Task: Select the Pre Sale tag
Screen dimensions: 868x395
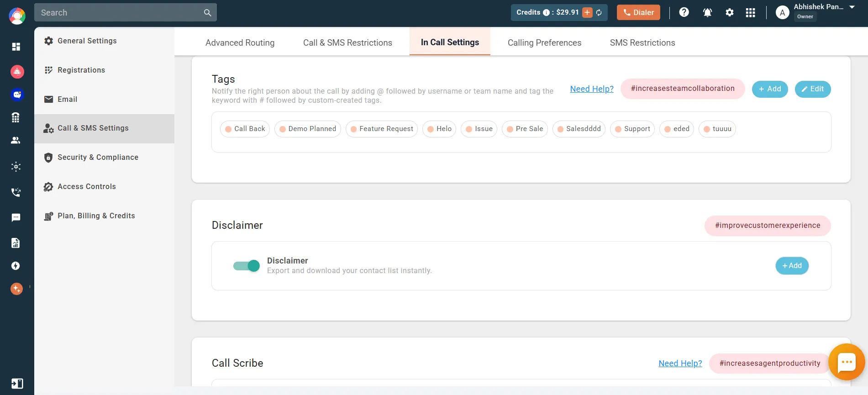Action: coord(525,129)
